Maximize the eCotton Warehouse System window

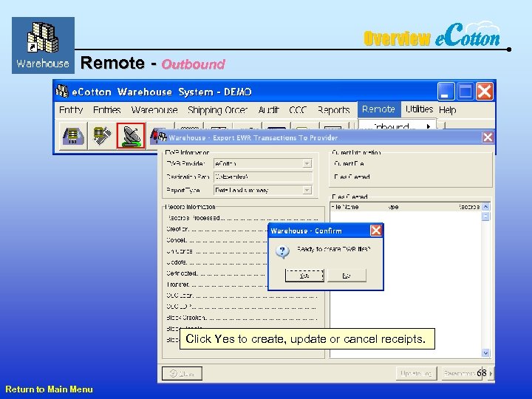pos(465,92)
